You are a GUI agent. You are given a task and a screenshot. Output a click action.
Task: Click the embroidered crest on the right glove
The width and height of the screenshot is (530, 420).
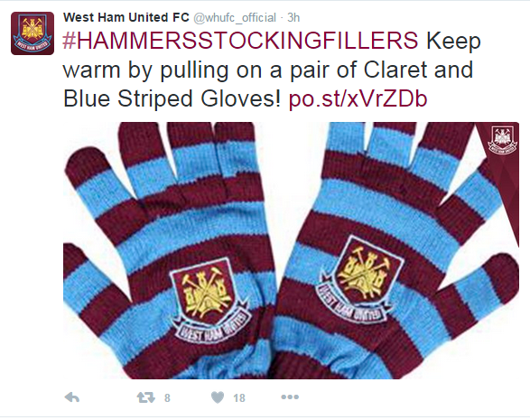click(x=360, y=281)
